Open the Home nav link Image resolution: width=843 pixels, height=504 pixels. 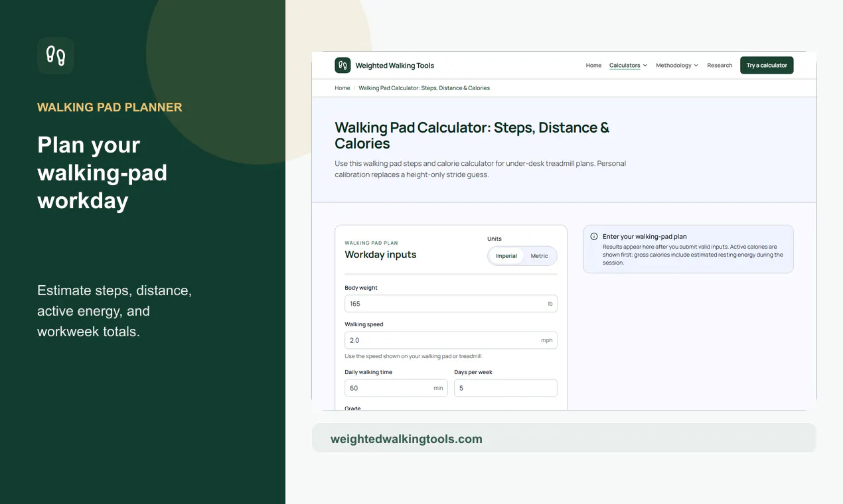coord(593,66)
